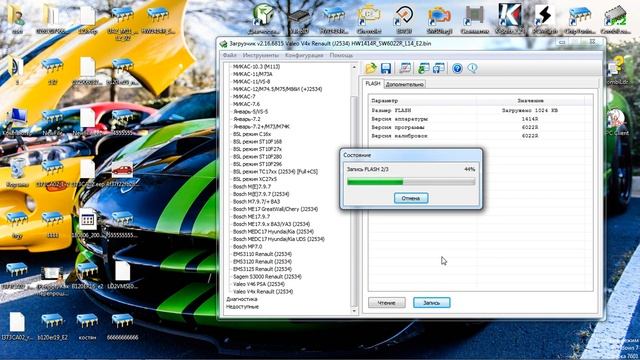
Task: Click the module list scrollbar up arrow
Action: point(354,67)
